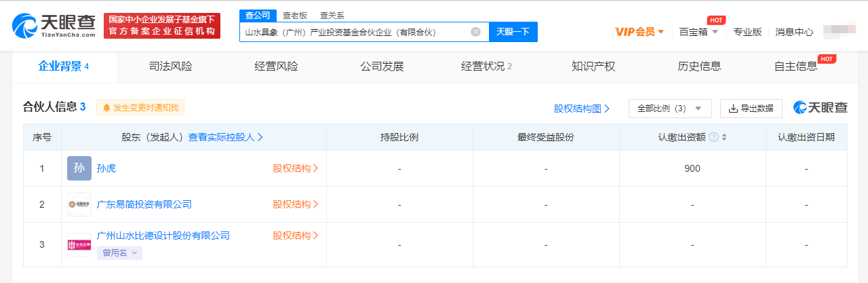Clear the search box text
Screen dimensions: 868x283
475,32
